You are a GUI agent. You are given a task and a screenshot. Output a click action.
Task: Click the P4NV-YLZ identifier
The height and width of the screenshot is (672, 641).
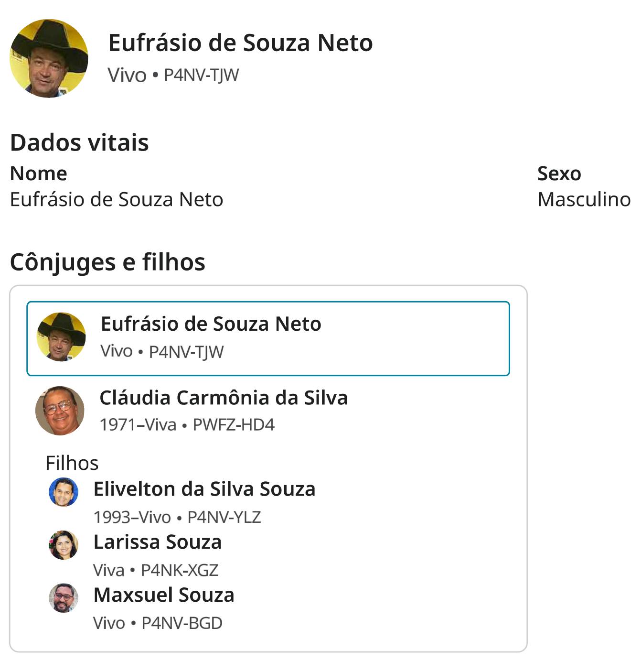(224, 517)
